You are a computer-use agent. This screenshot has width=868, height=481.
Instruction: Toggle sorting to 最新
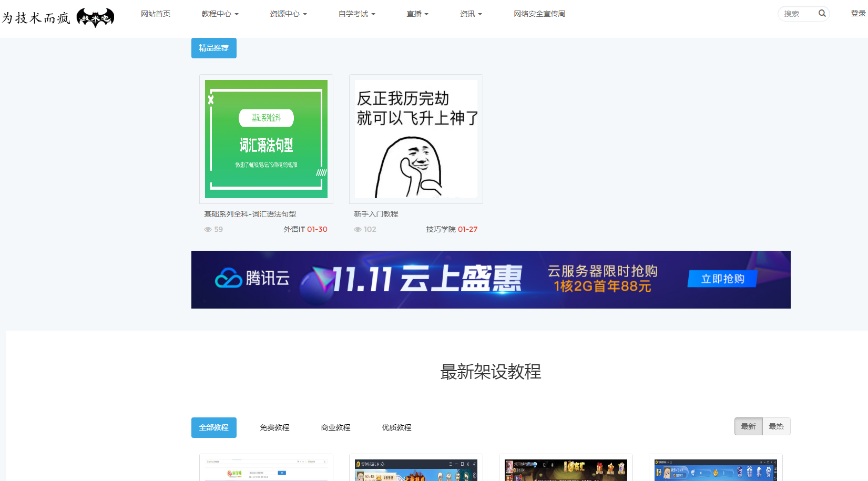pos(748,426)
